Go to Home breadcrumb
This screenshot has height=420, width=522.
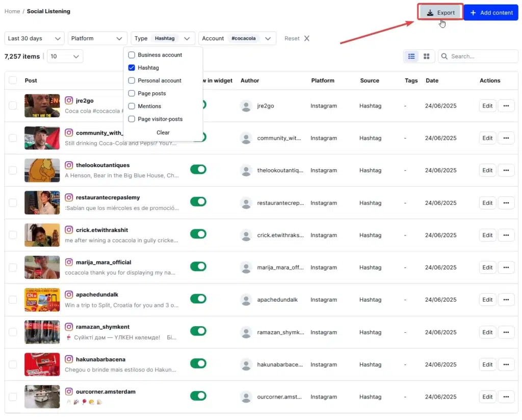12,11
